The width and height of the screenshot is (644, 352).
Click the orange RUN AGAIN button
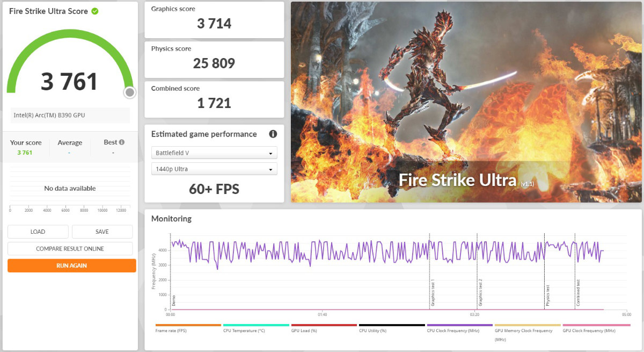pos(71,265)
